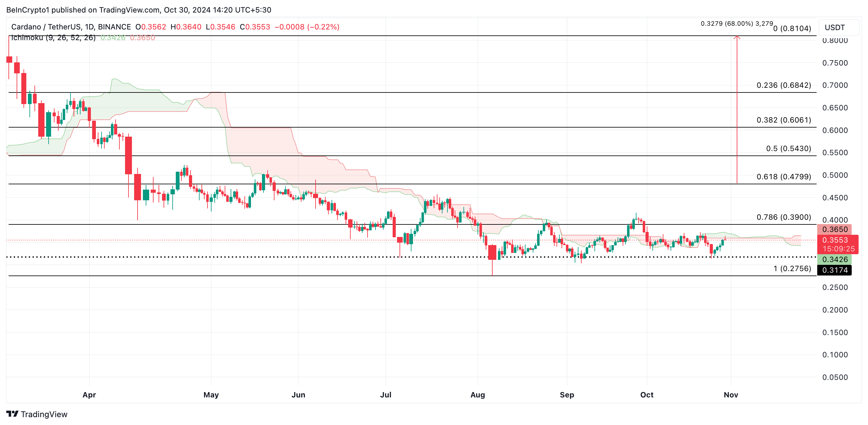The width and height of the screenshot is (868, 425).
Task: Click the red measurement arrow head
Action: pos(737,37)
